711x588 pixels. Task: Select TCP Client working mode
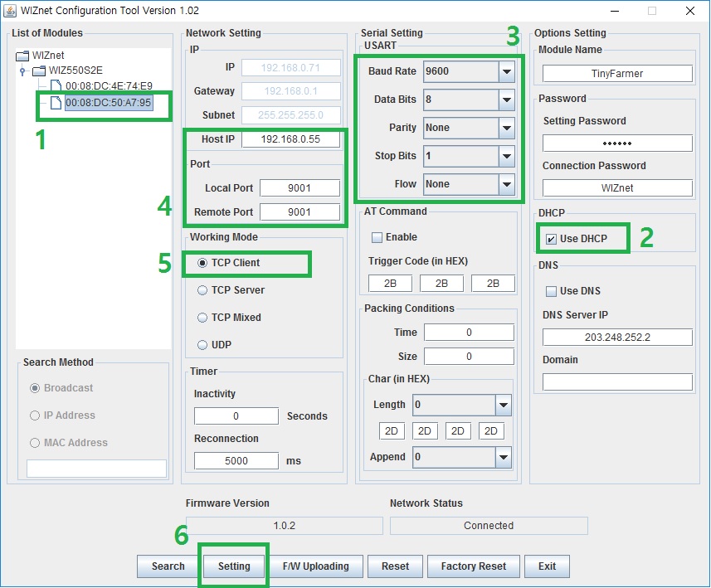click(202, 263)
